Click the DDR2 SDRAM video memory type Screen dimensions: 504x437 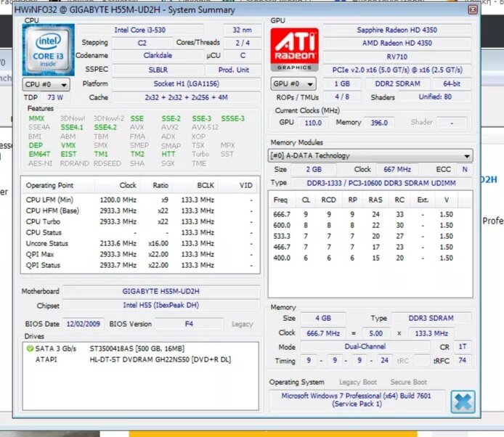pyautogui.click(x=397, y=84)
